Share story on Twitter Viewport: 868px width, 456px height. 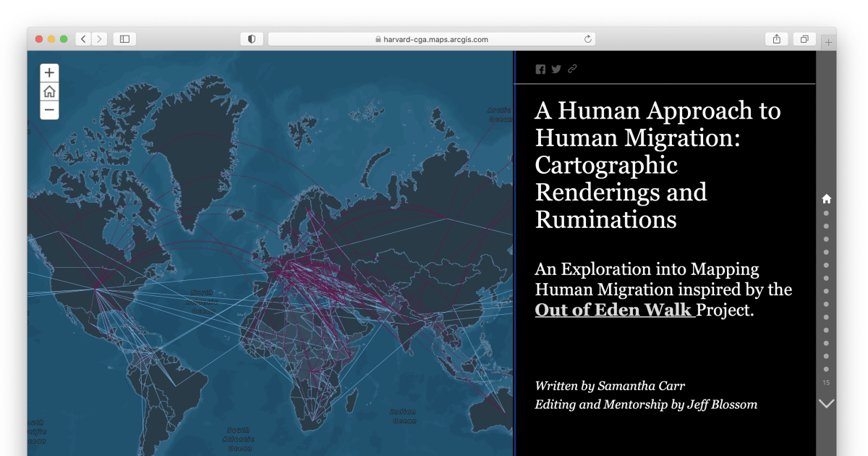tap(556, 69)
